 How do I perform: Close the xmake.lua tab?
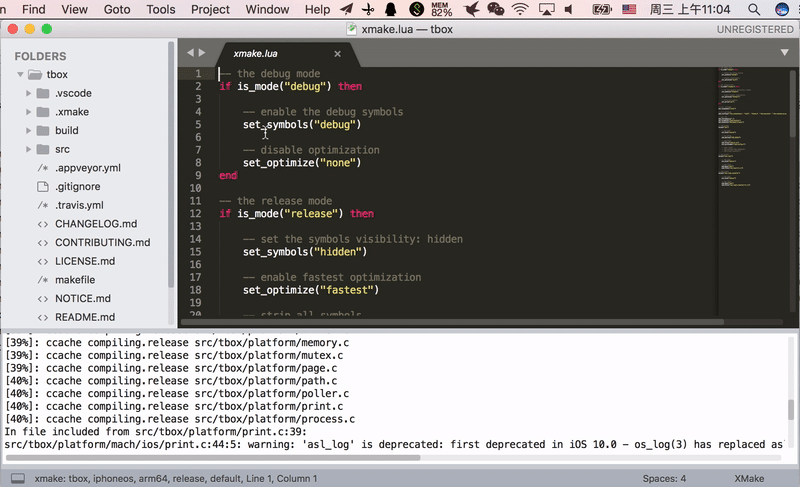(337, 54)
